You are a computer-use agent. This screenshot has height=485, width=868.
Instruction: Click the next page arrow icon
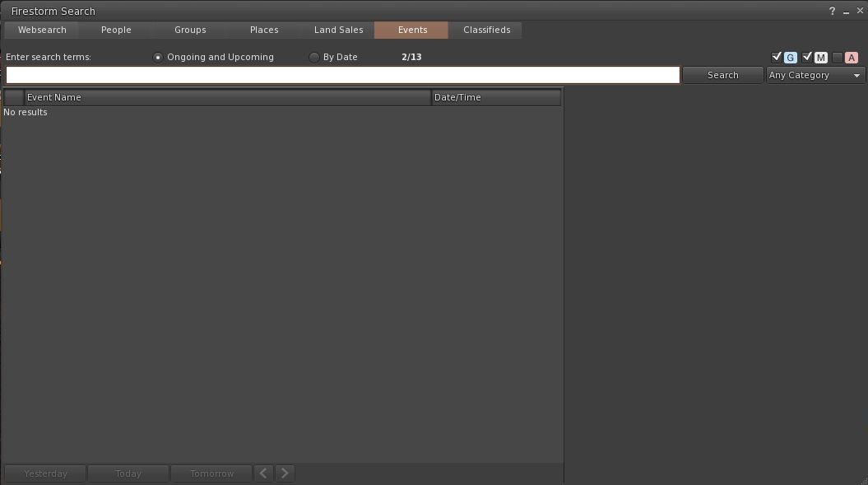point(285,473)
